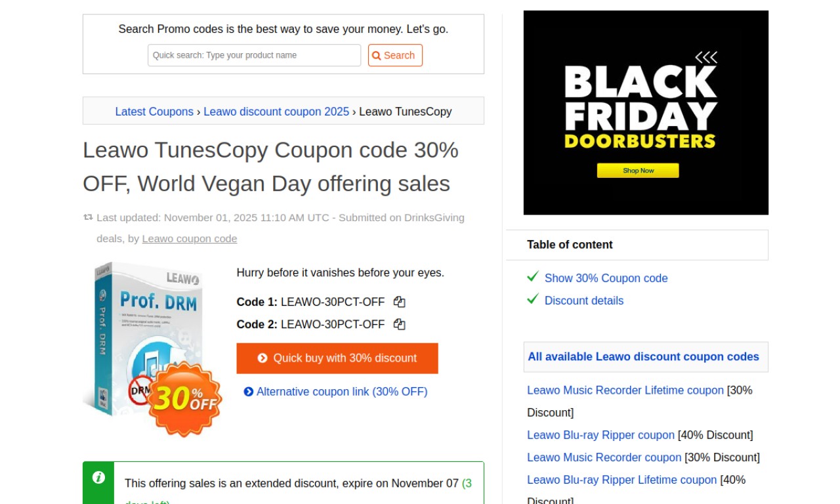The height and width of the screenshot is (504, 840).
Task: Click the green info icon on the notice
Action: tap(98, 478)
